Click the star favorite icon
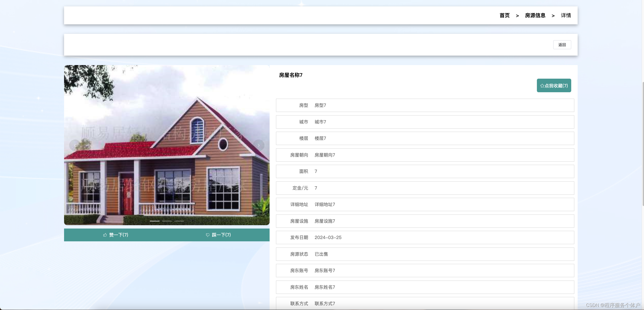This screenshot has width=644, height=310. pyautogui.click(x=542, y=86)
